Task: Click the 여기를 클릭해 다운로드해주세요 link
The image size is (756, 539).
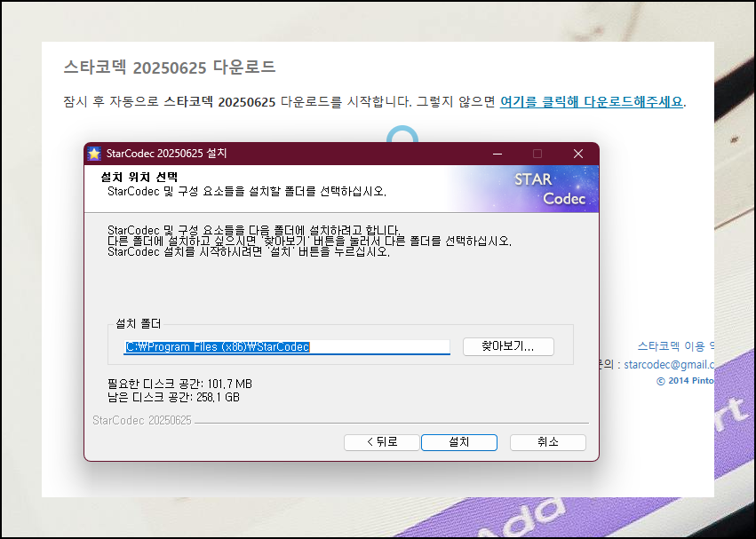Action: tap(592, 102)
